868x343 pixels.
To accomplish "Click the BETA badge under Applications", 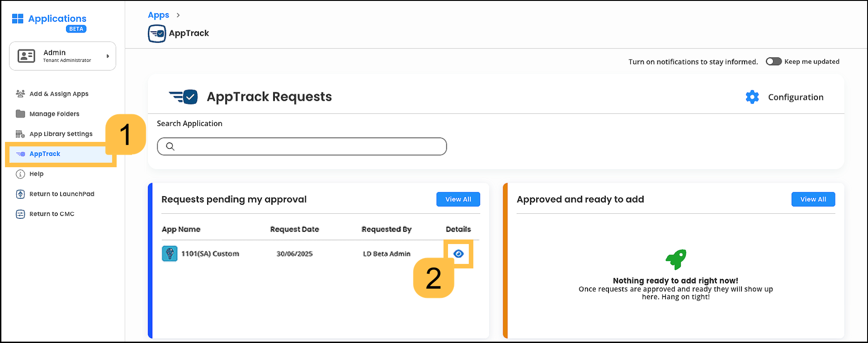I will (76, 29).
